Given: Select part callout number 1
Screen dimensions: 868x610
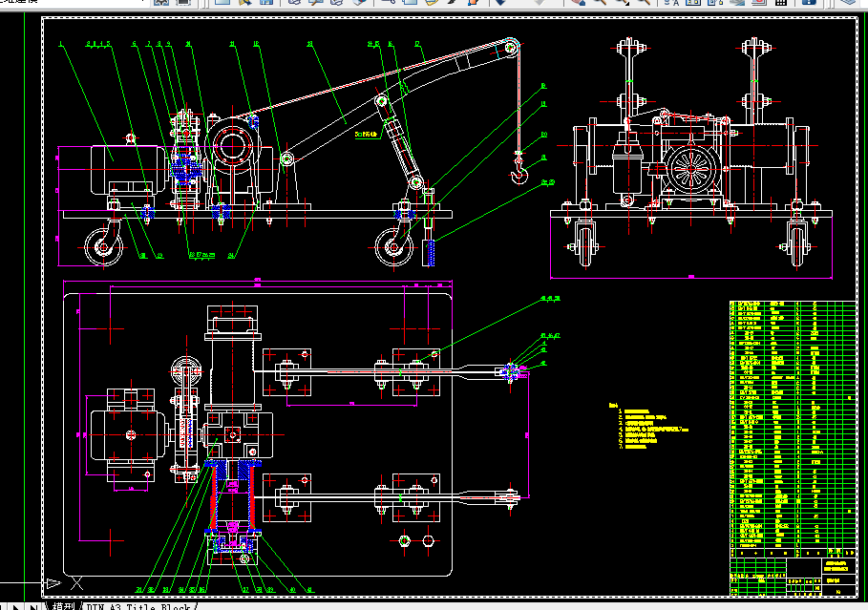Looking at the screenshot, I should 61,44.
